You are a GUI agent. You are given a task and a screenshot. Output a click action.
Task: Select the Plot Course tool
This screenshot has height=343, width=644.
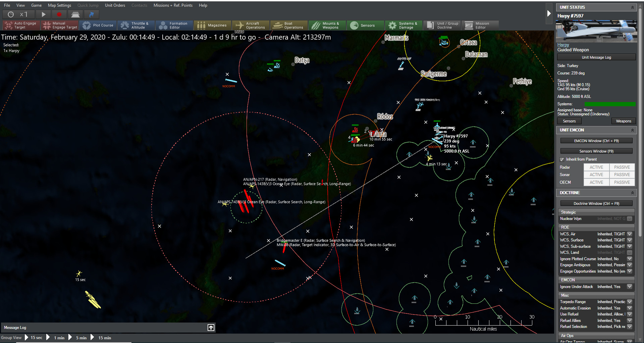click(98, 25)
